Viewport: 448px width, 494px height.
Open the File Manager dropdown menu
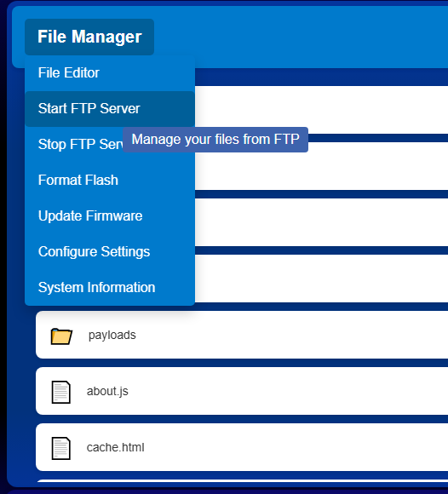click(89, 37)
